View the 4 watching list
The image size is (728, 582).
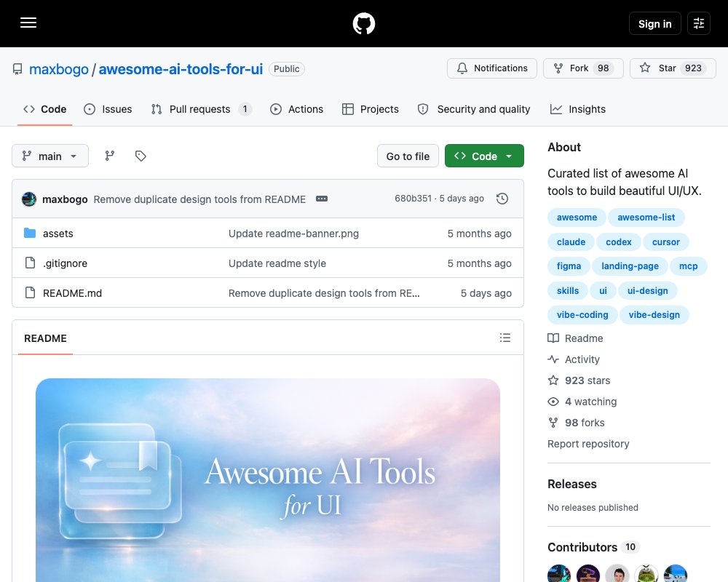click(x=582, y=402)
